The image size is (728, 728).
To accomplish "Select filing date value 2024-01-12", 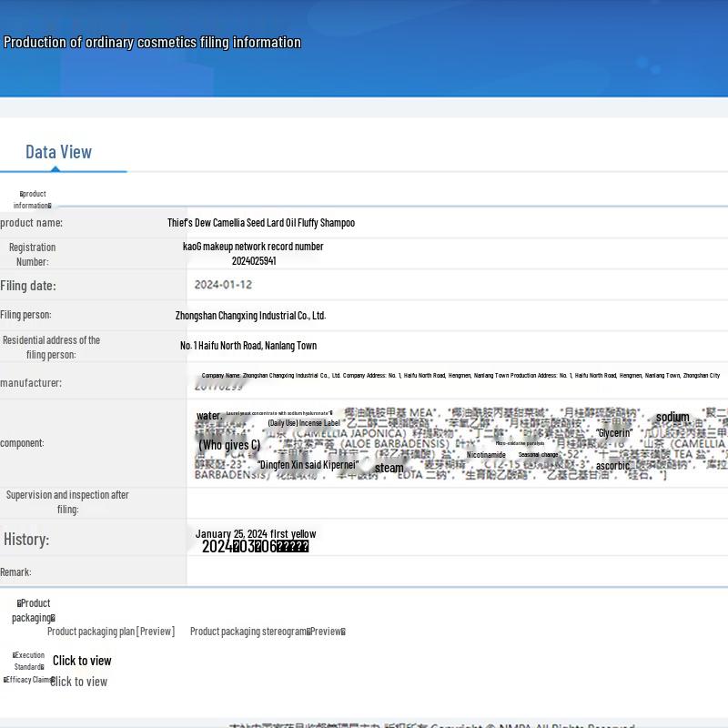I will pos(223,285).
